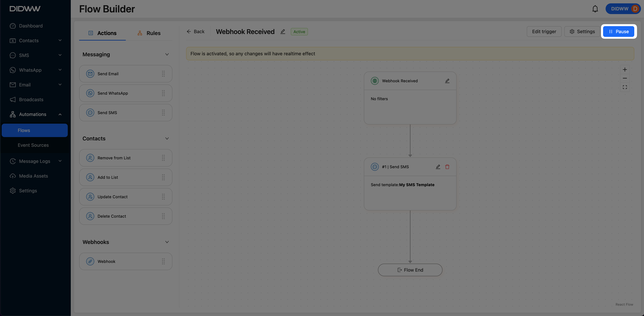Select the Flow End node
This screenshot has width=644, height=316.
pos(410,270)
